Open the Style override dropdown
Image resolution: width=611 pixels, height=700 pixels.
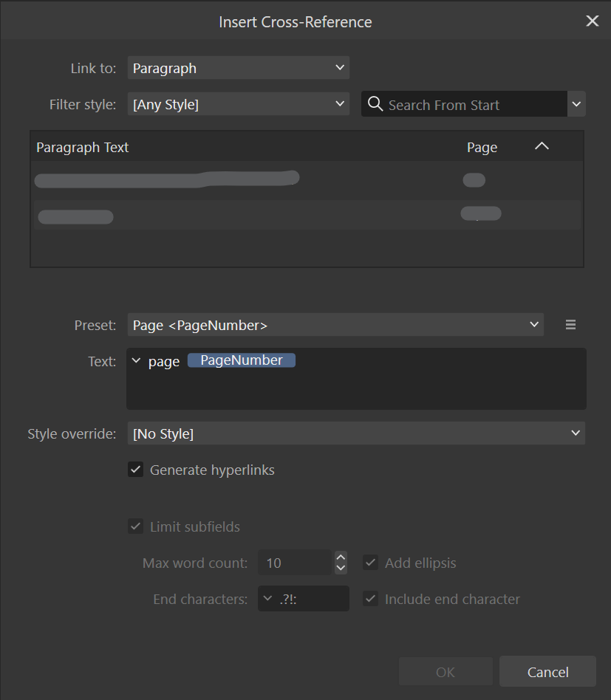(356, 433)
